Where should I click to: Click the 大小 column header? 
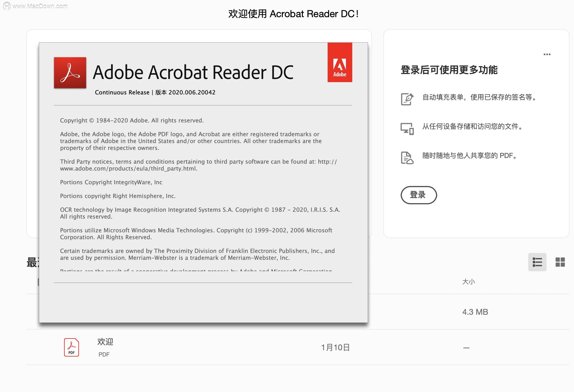tap(468, 282)
